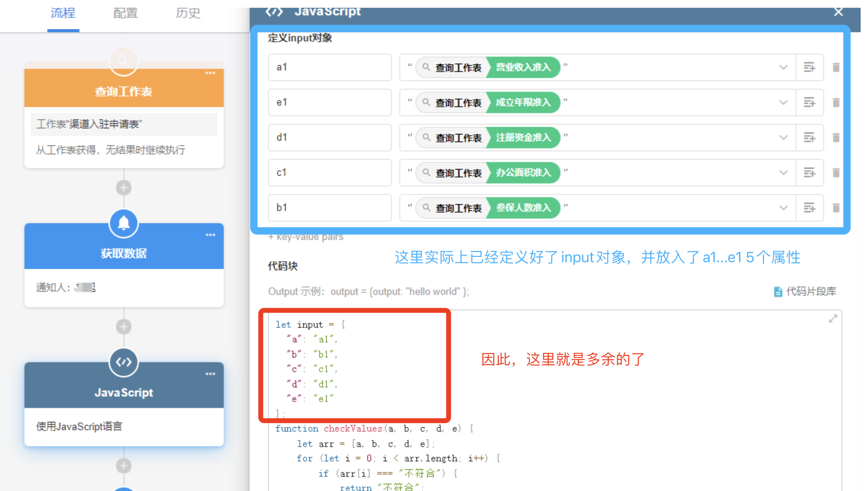Open field picker icon for b1 row
This screenshot has height=491, width=868.
tap(809, 208)
